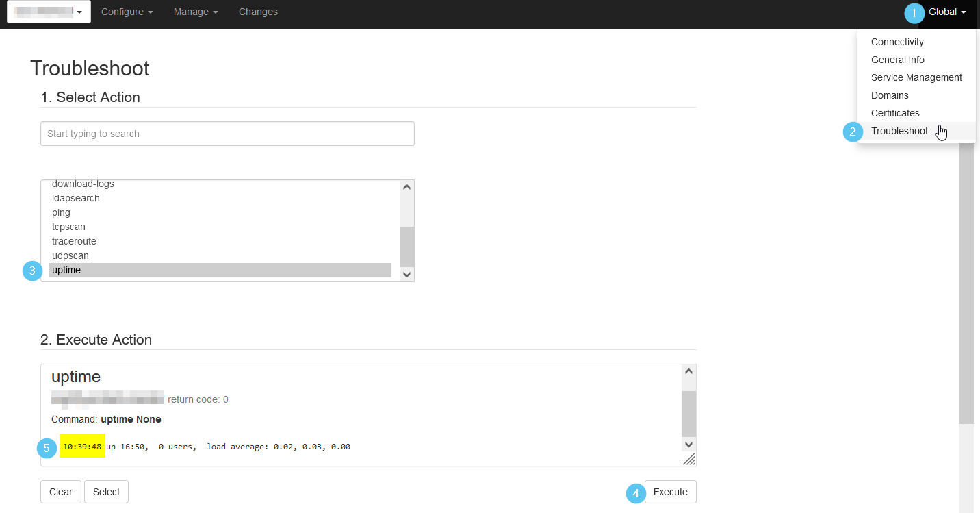
Task: Expand the Manage menu
Action: pyautogui.click(x=196, y=12)
